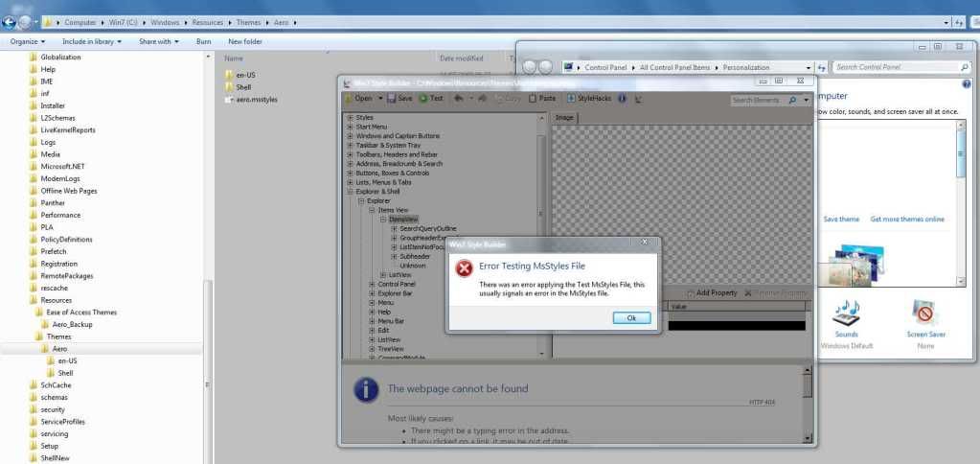
Task: Click the green Test button
Action: [431, 98]
